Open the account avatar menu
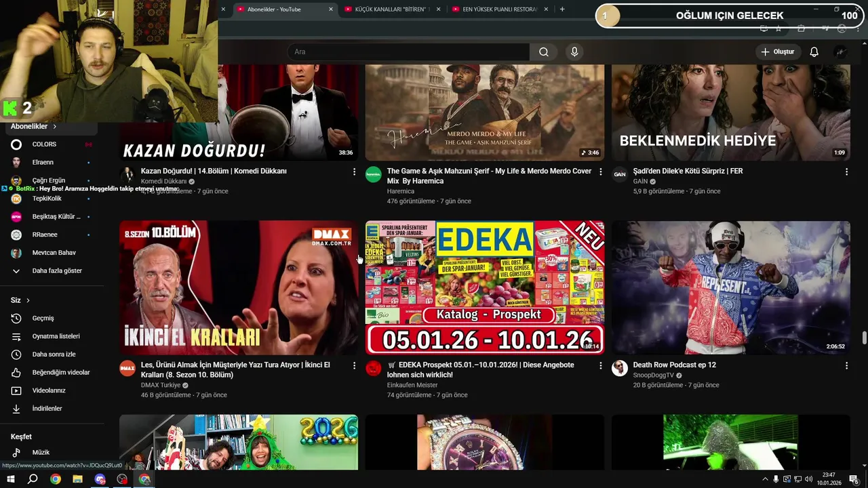The image size is (868, 488). [x=841, y=52]
